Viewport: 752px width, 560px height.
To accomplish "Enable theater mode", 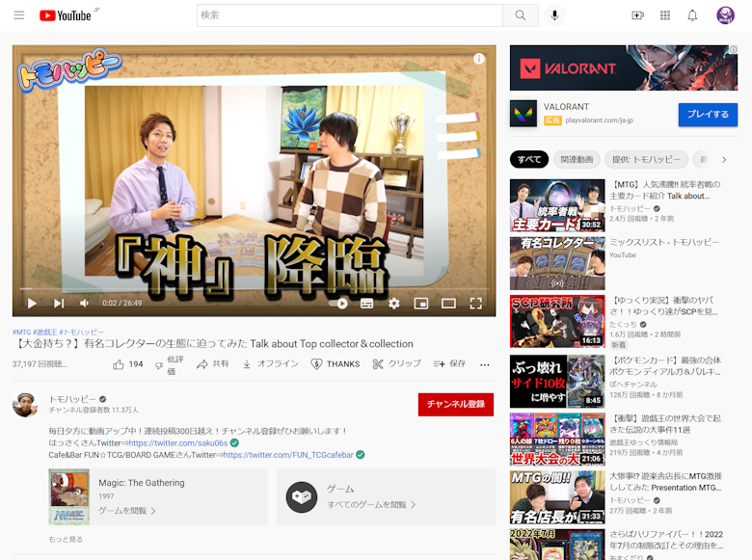I will click(449, 303).
